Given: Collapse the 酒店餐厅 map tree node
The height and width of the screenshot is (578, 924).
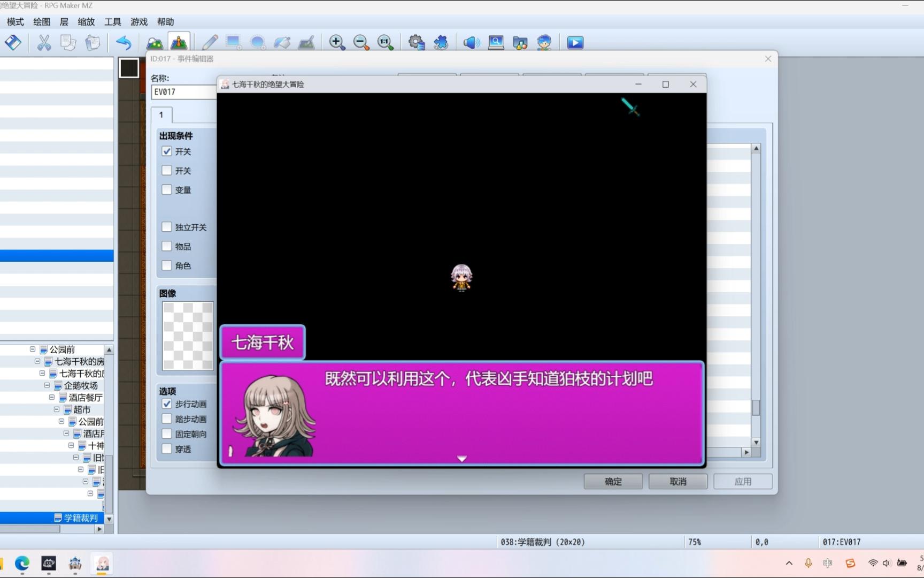Looking at the screenshot, I should pyautogui.click(x=52, y=397).
